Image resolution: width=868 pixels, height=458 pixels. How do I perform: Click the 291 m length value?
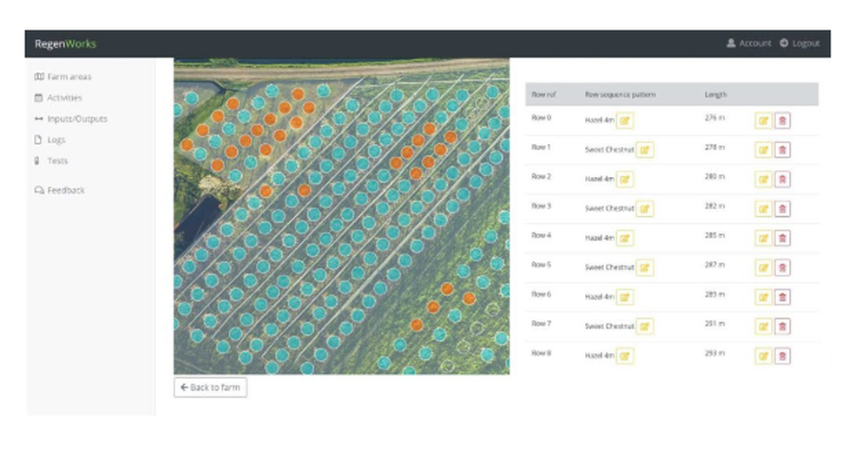click(714, 324)
